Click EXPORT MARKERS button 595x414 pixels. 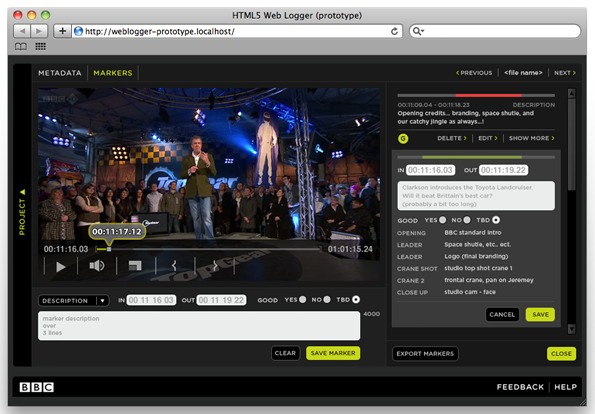[x=425, y=354]
